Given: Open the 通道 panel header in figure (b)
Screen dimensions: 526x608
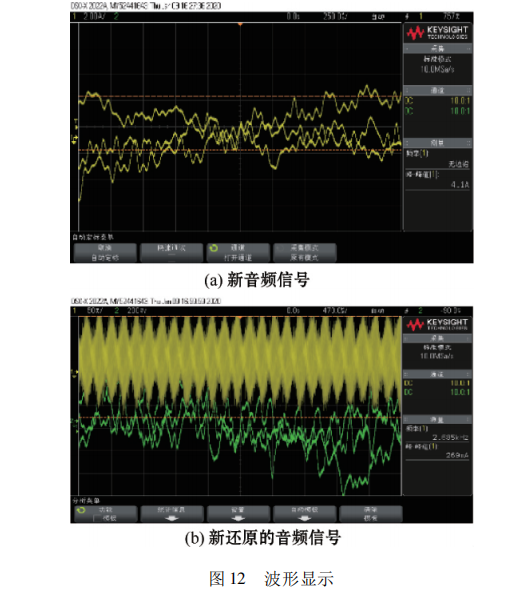Looking at the screenshot, I should pos(438,374).
